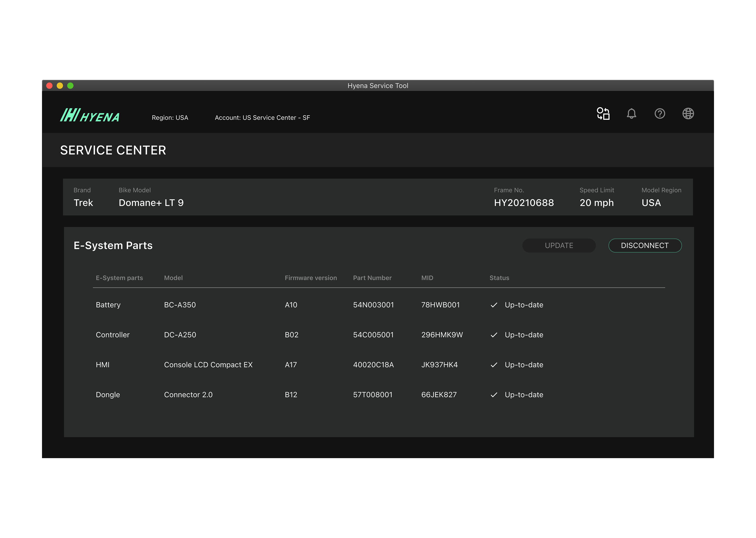Click the MID column header
This screenshot has width=756, height=538.
pyautogui.click(x=427, y=278)
